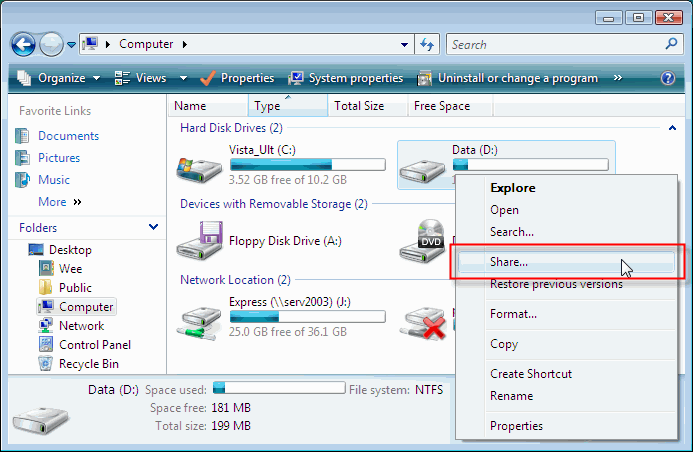
Task: Open the Help question mark icon
Action: pos(668,78)
